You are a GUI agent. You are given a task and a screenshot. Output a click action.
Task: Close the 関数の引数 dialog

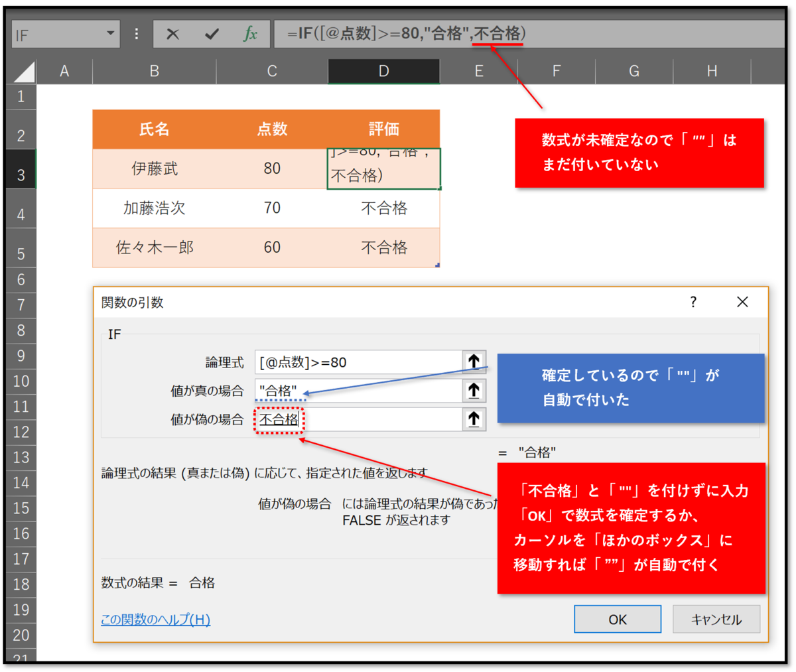pos(742,302)
